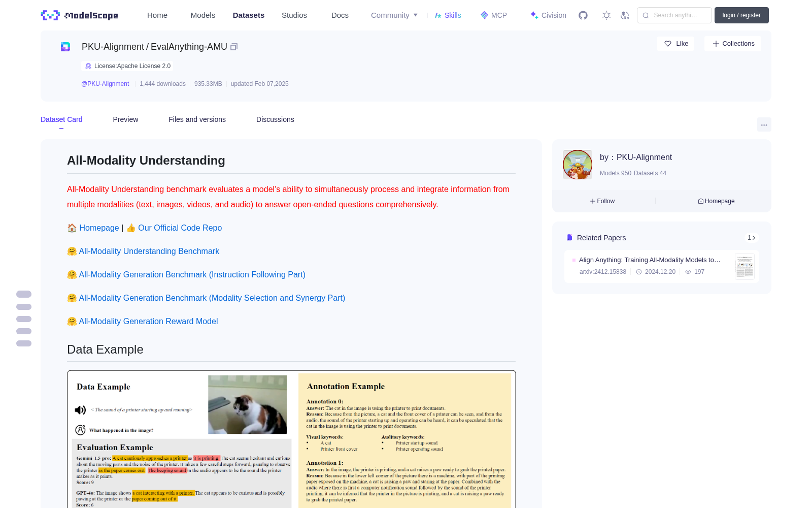This screenshot has width=812, height=508.
Task: Like this dataset
Action: (x=676, y=44)
